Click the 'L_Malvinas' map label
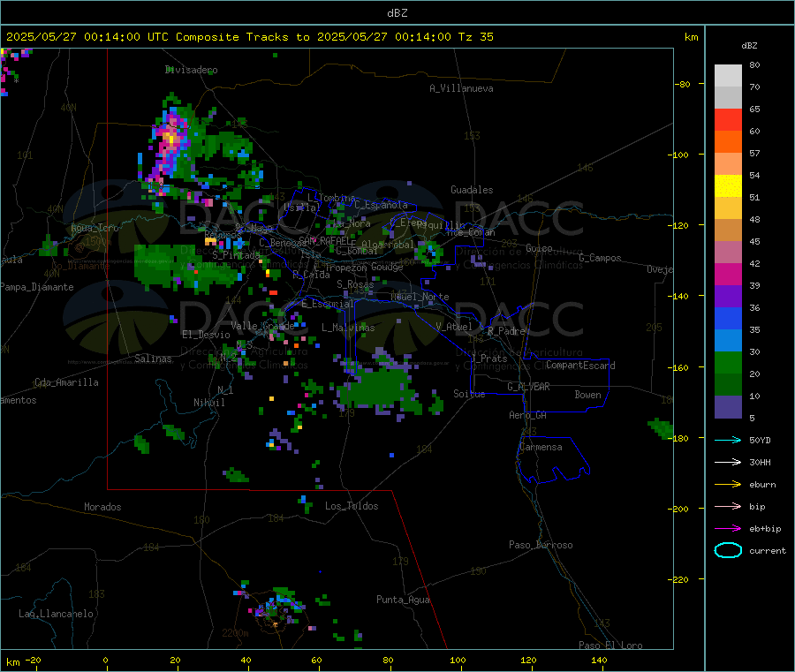Viewport: 795px width, 672px height. tap(348, 328)
